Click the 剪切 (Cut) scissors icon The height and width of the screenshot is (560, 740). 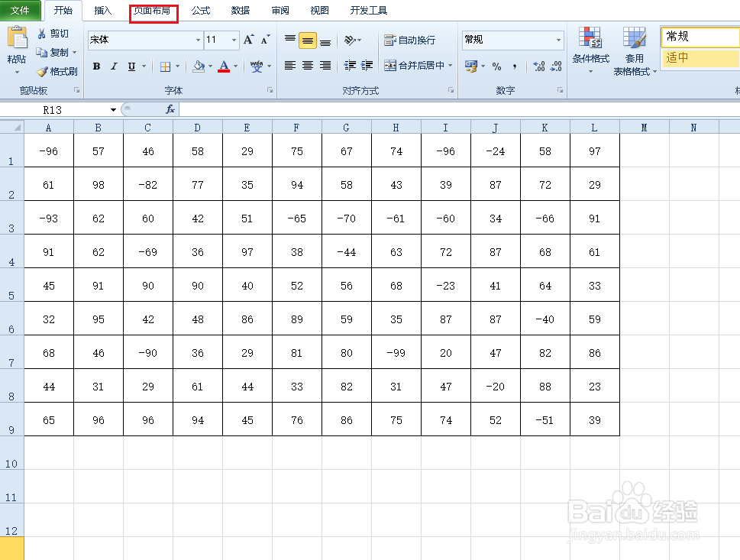(x=42, y=34)
